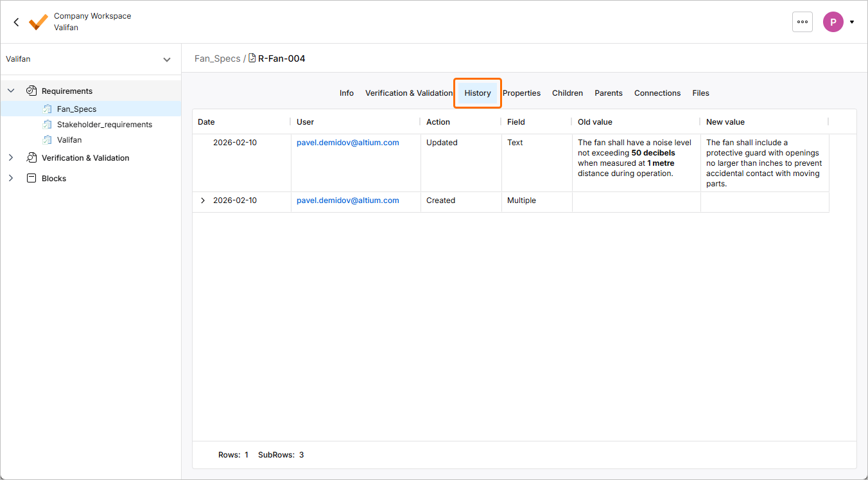The image size is (868, 480).
Task: Click the Blocks sidebar icon
Action: pos(31,178)
